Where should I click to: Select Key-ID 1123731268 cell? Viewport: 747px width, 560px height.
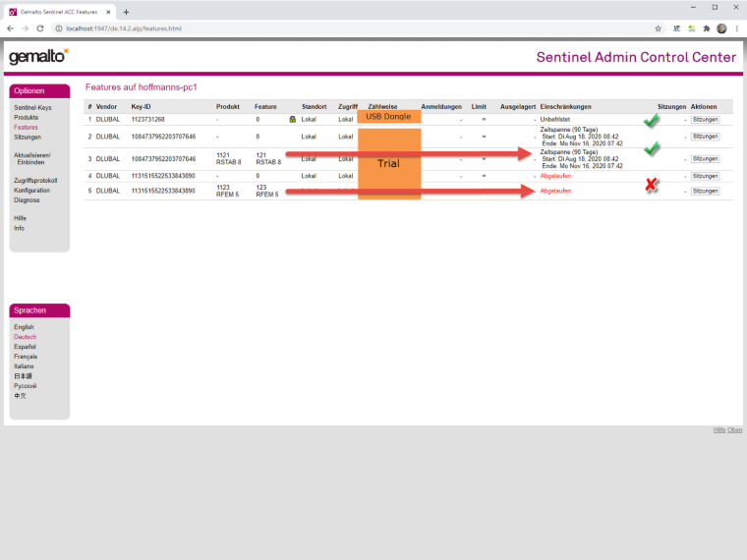click(x=148, y=120)
